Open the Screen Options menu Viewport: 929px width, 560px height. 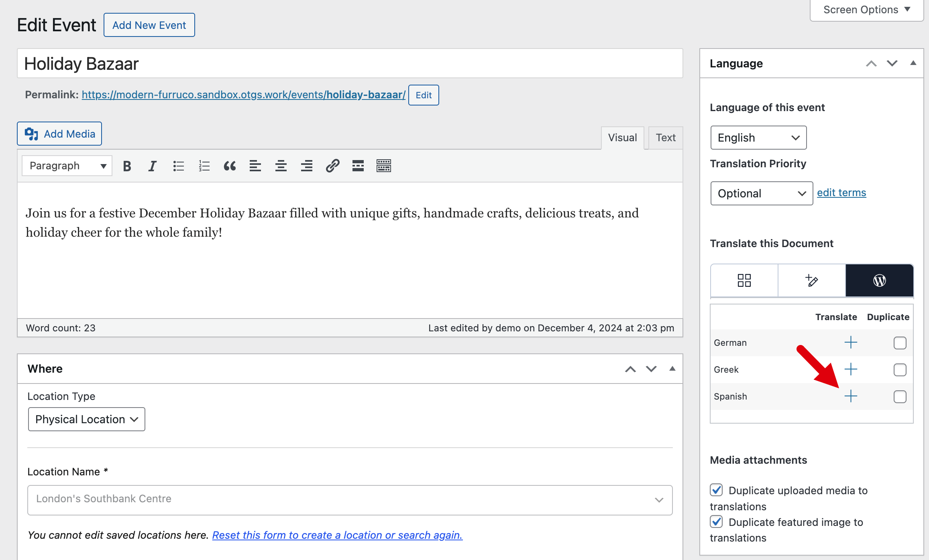click(866, 10)
